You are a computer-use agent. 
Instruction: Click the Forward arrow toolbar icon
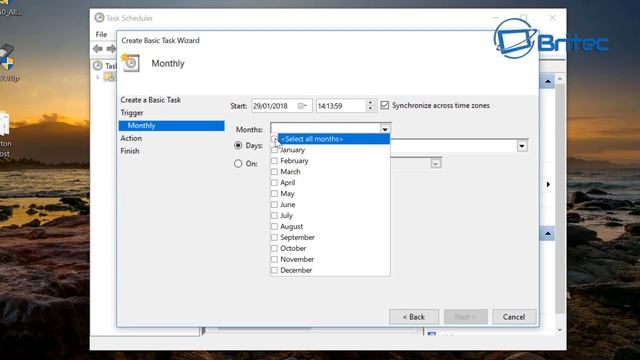[111, 49]
